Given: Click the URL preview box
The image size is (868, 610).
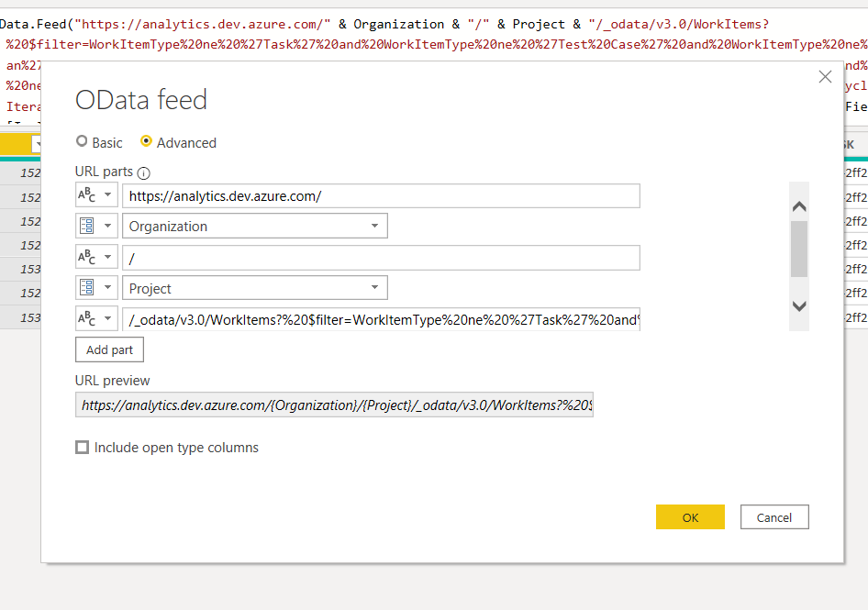Looking at the screenshot, I should pos(334,405).
